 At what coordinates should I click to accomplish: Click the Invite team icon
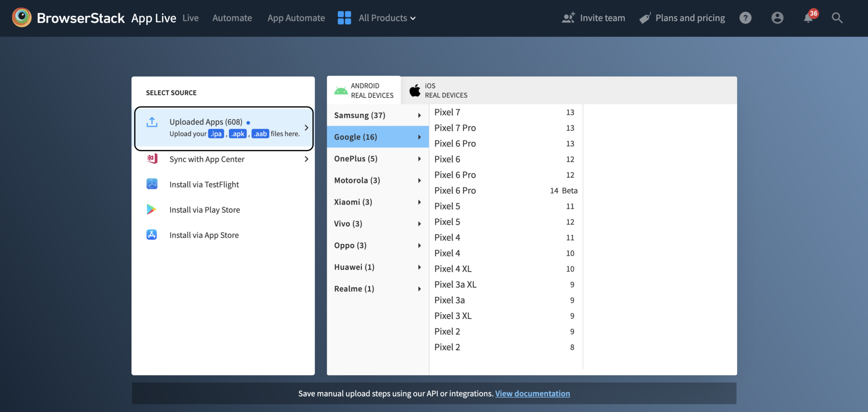point(568,17)
